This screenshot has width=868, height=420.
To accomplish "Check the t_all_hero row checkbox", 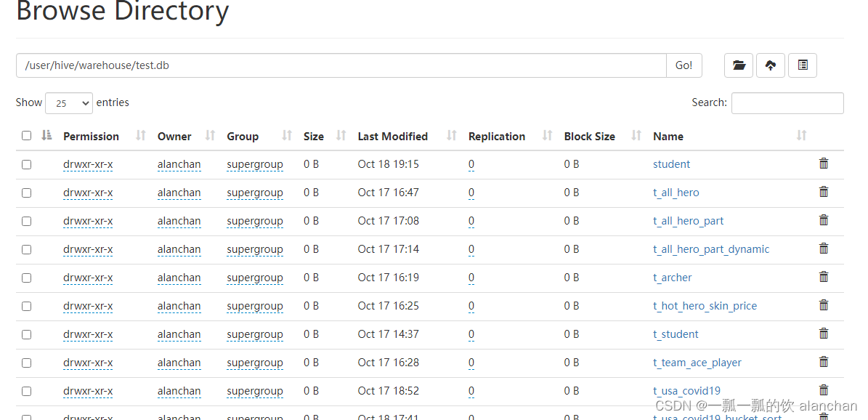I will point(27,193).
